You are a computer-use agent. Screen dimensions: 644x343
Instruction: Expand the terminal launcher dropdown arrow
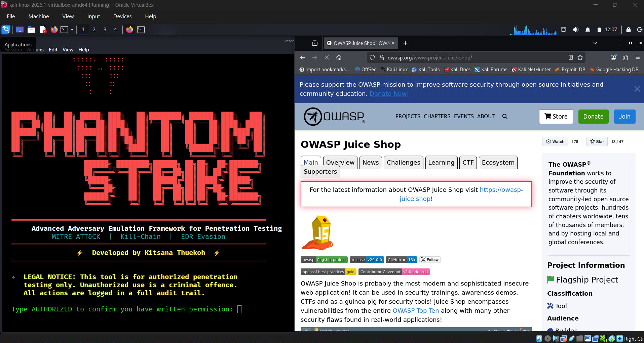coord(72,30)
